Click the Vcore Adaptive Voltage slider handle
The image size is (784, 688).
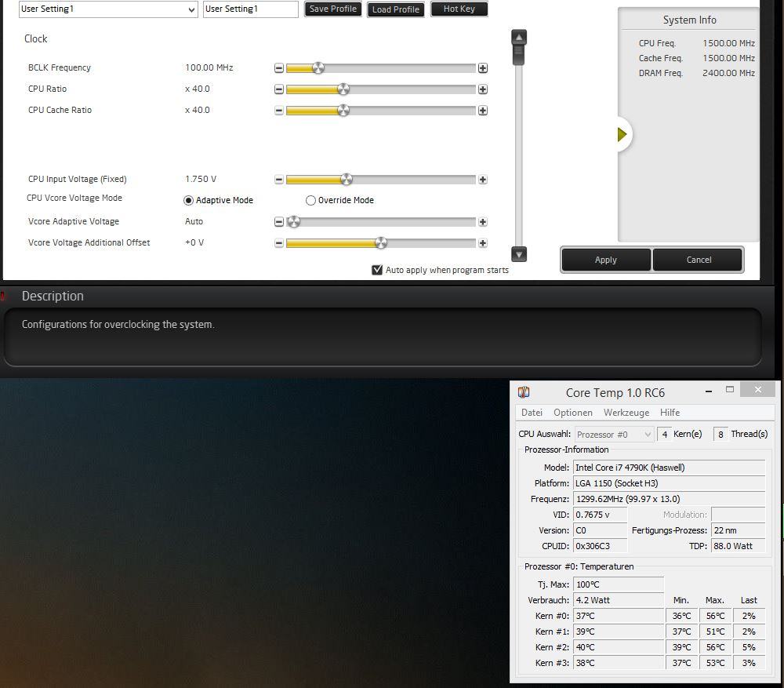click(x=293, y=222)
